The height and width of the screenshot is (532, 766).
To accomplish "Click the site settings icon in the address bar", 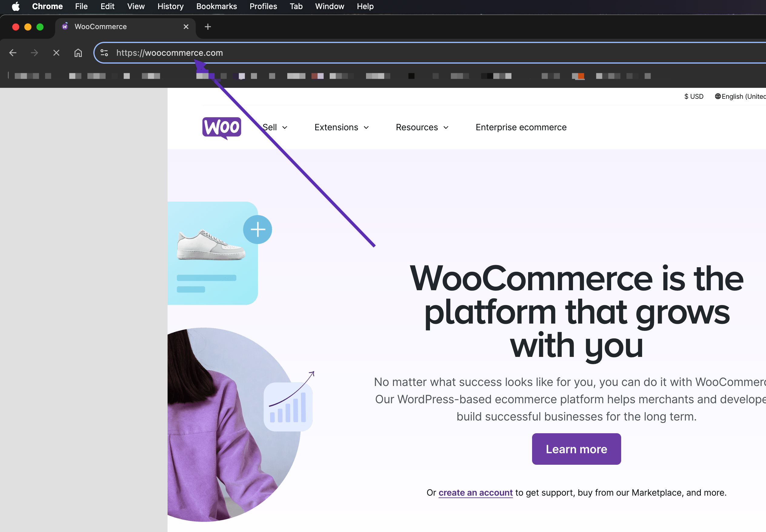I will [x=104, y=53].
